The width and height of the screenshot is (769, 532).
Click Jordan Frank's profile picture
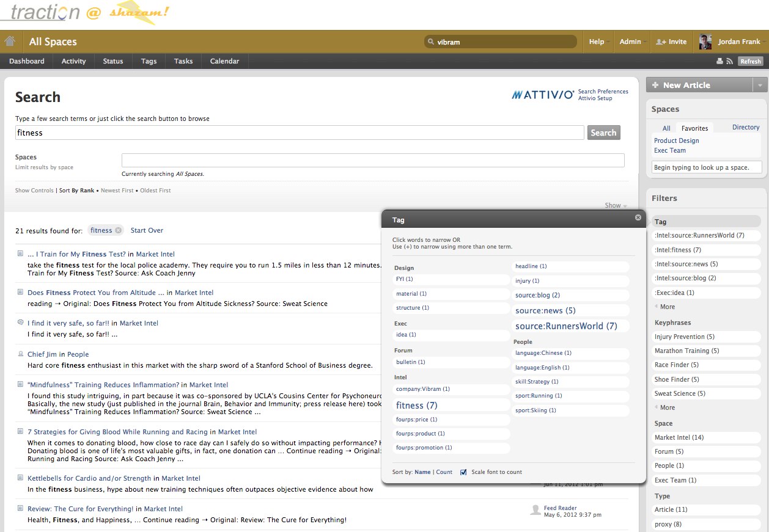point(705,42)
